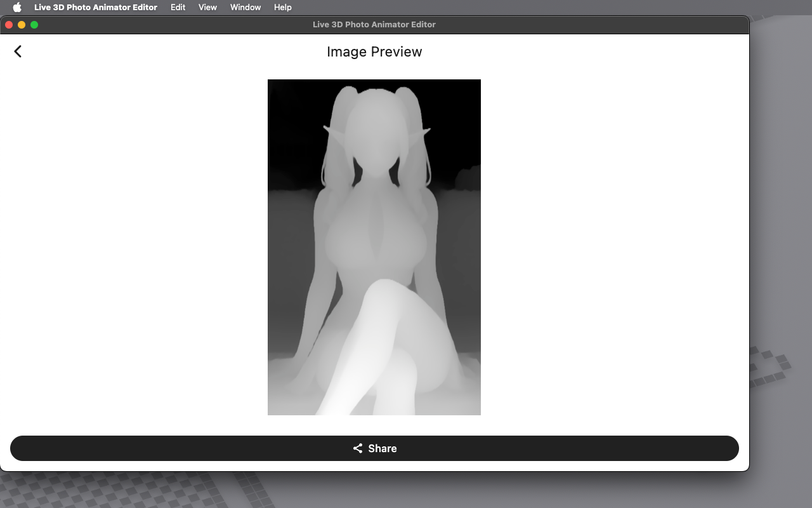Close the window with the red button
The image size is (812, 508).
tap(9, 25)
